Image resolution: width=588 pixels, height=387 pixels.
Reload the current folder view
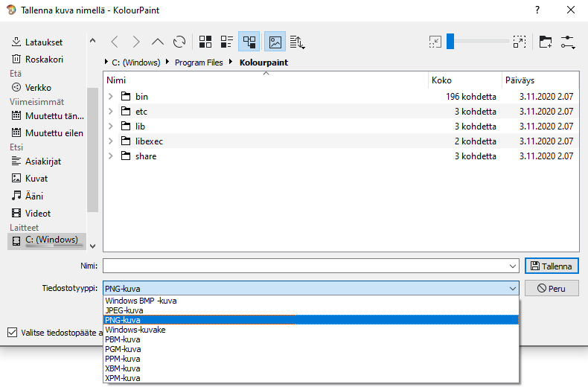tap(179, 42)
